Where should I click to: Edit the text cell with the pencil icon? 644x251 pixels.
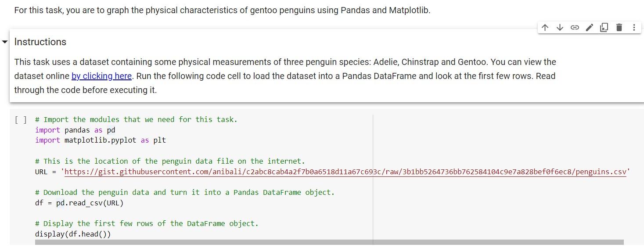590,28
